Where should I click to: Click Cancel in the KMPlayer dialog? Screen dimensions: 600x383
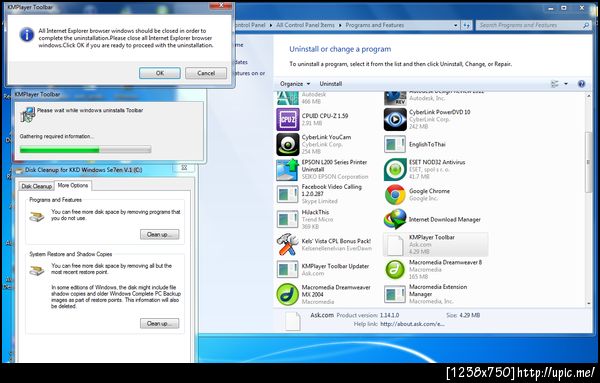pyautogui.click(x=206, y=73)
